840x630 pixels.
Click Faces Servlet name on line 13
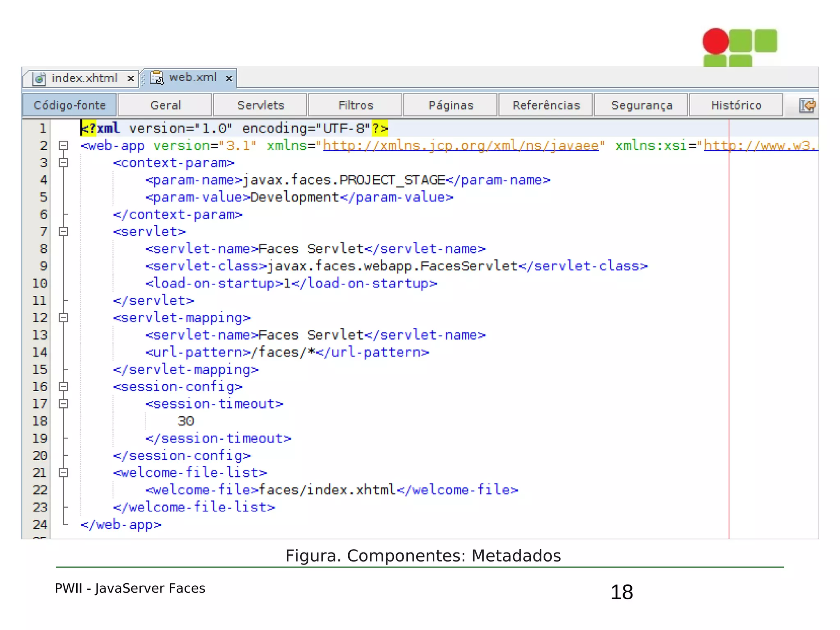[x=311, y=335]
